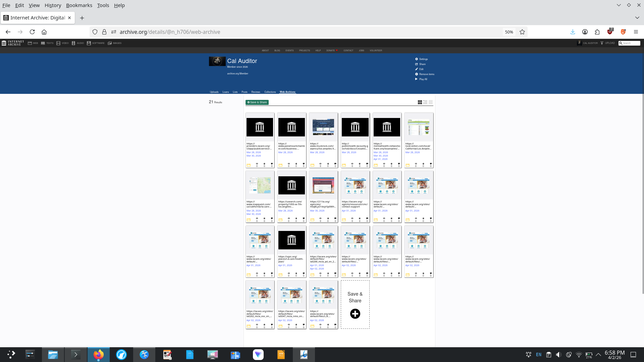644x362 pixels.
Task: Open the muckrock.com archive thumbnail
Action: tap(323, 127)
